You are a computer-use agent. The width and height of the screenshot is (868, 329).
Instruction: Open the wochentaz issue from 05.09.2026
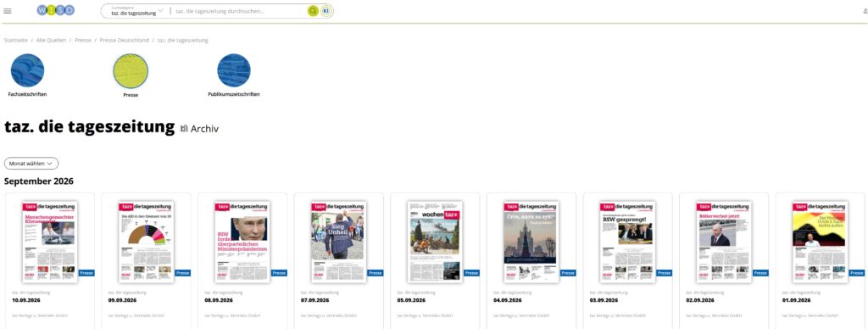point(435,242)
